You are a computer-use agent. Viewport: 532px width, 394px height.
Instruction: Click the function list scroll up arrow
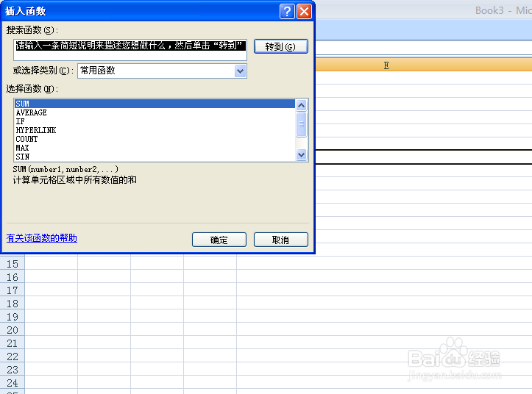(x=301, y=105)
